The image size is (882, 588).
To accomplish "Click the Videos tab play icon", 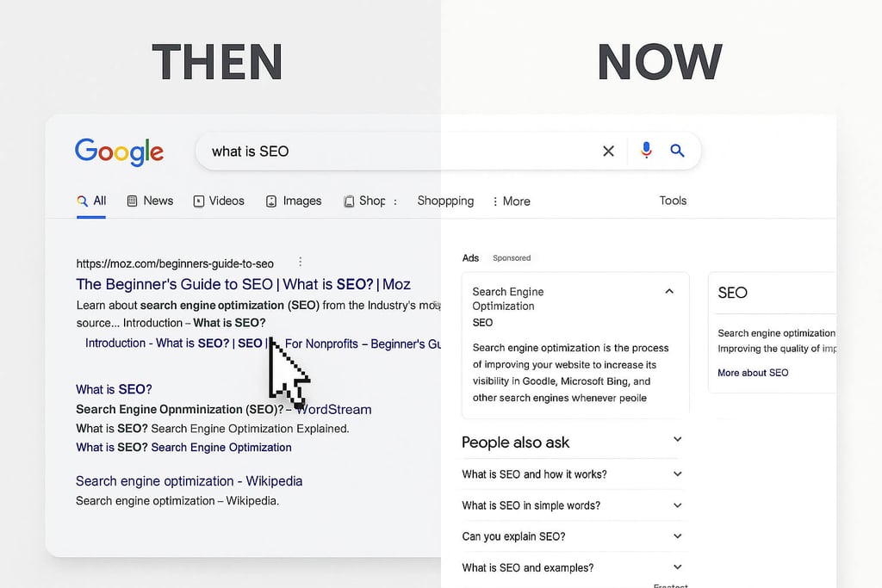I will [199, 201].
